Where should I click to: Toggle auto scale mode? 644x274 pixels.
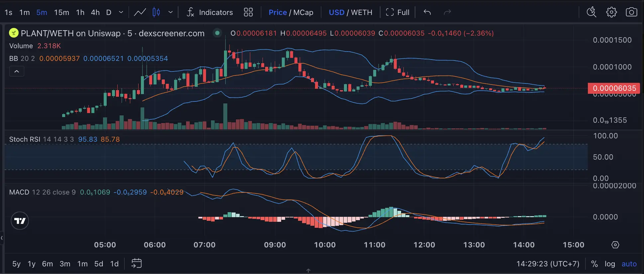click(629, 264)
